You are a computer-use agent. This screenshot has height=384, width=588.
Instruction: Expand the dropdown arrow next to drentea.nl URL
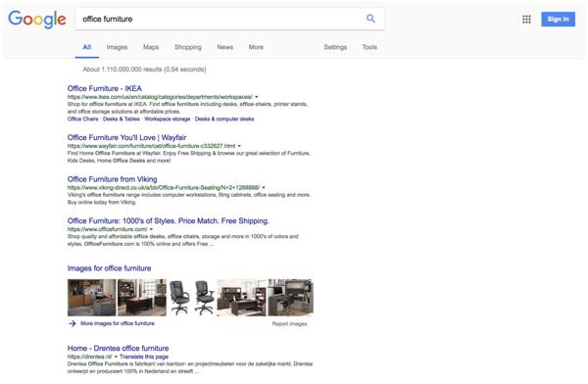[116, 357]
